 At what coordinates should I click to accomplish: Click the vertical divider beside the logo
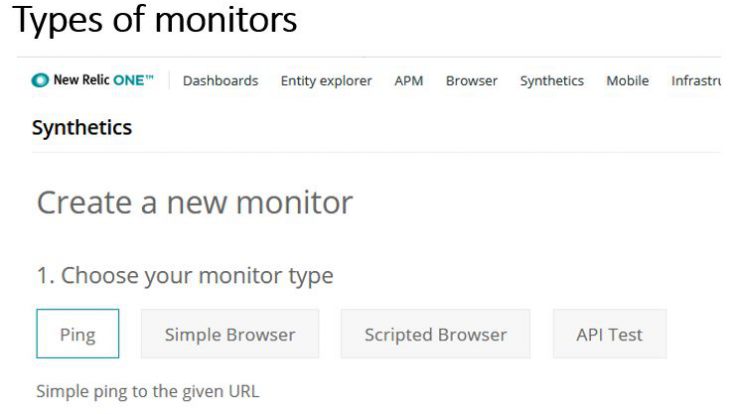pyautogui.click(x=169, y=80)
